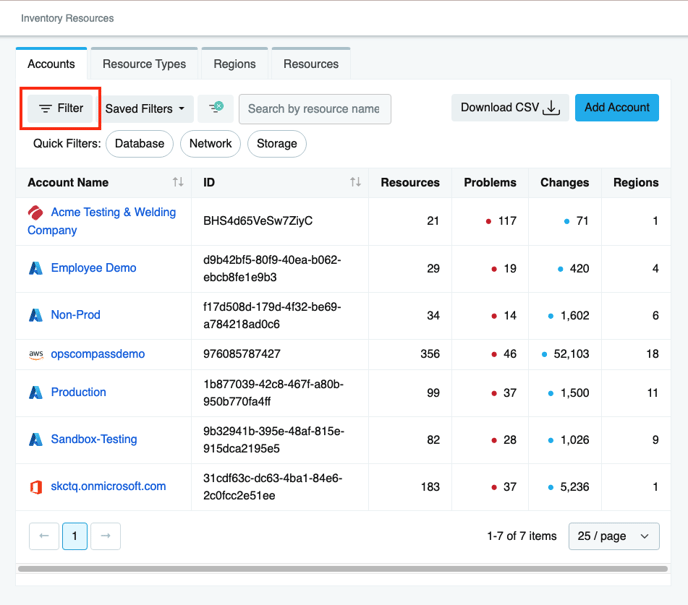Toggle the Network quick filter
688x605 pixels.
(x=210, y=143)
